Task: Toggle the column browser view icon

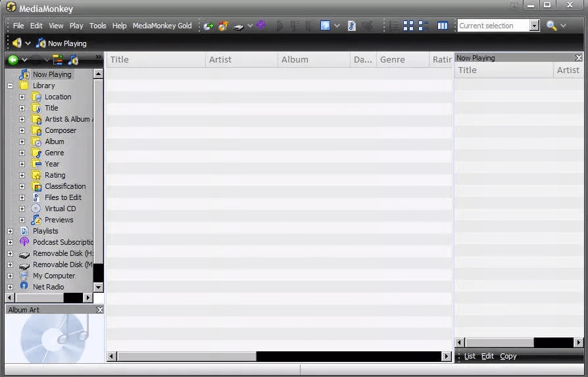Action: (443, 26)
